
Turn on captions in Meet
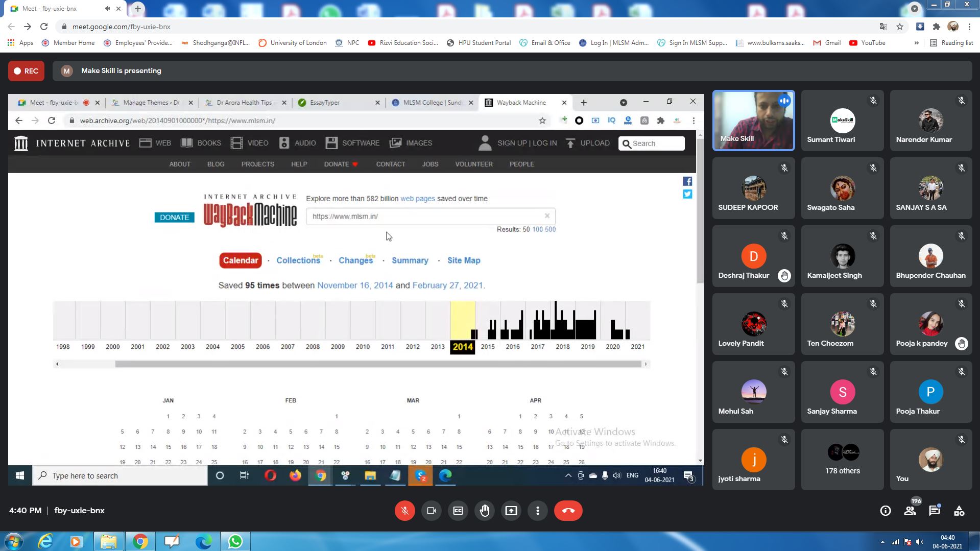pos(458,511)
